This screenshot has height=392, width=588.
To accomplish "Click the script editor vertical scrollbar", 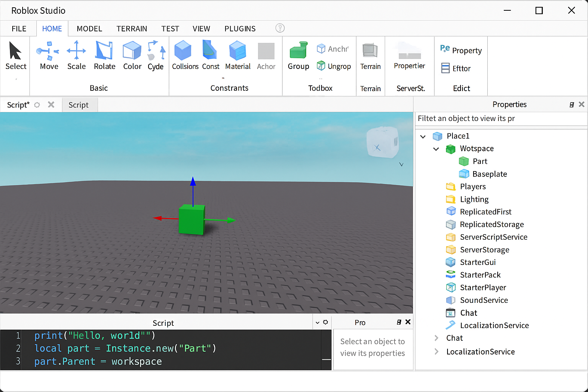I will [327, 350].
